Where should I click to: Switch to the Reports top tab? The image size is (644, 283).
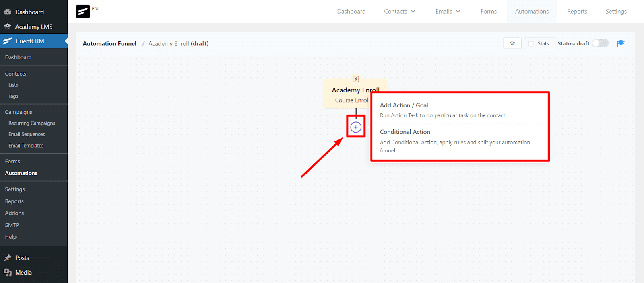click(x=577, y=12)
